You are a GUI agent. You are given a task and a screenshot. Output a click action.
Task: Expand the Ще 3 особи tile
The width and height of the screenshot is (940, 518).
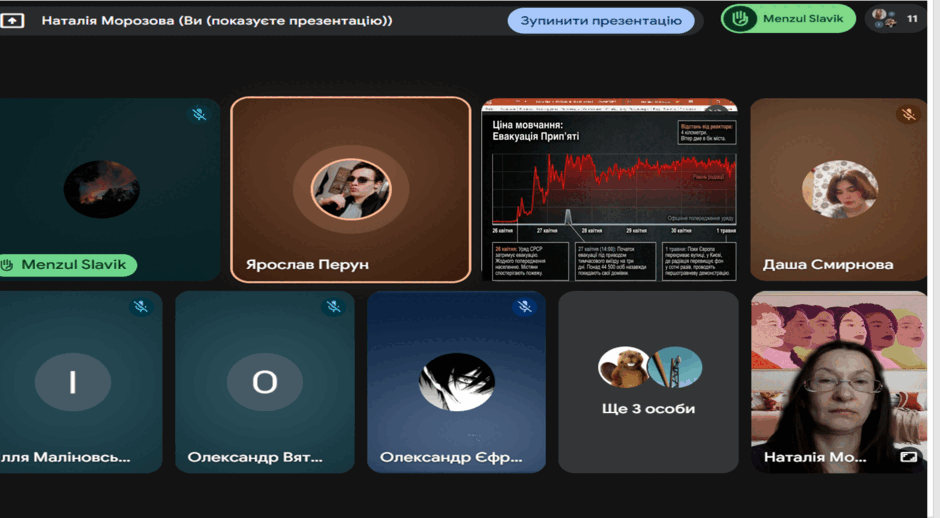(x=648, y=382)
